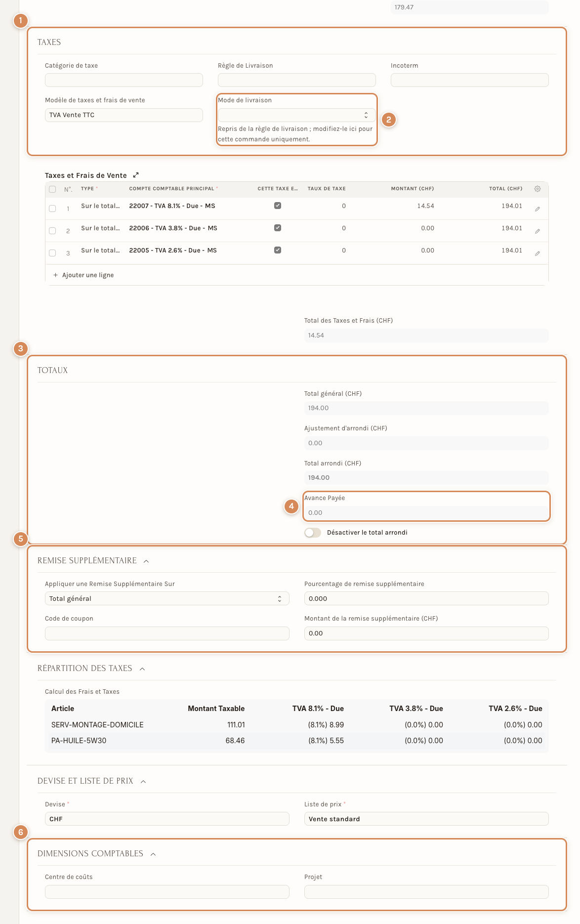This screenshot has width=580, height=924.
Task: Focus the Projet field
Action: [x=426, y=892]
